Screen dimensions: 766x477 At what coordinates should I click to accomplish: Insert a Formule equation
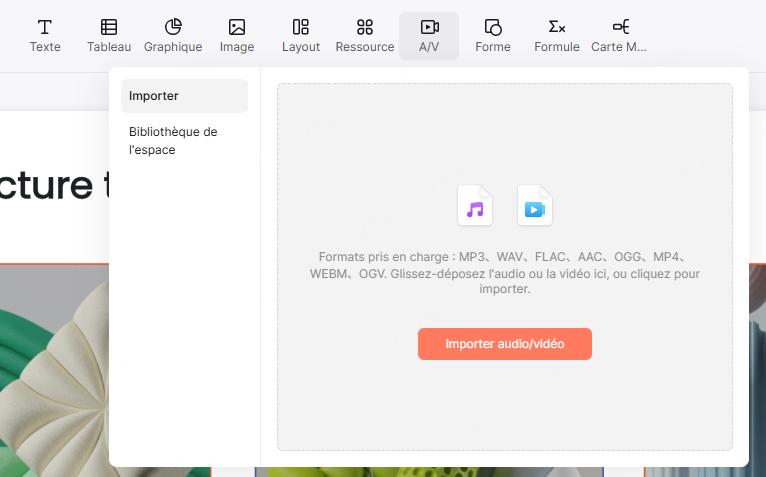557,35
